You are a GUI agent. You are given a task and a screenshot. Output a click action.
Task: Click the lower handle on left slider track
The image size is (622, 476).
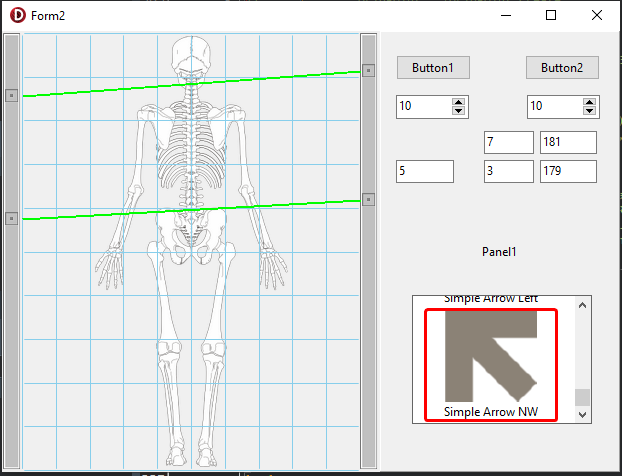[12, 218]
